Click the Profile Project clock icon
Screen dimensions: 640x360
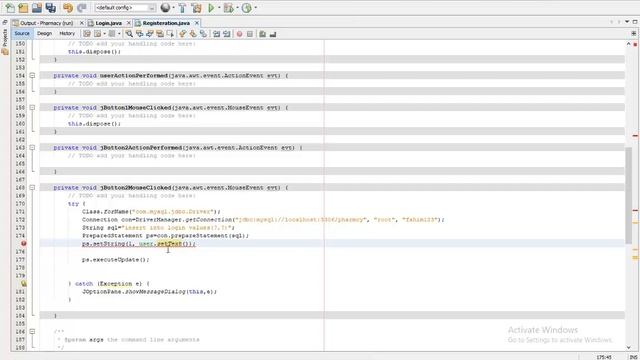tap(247, 7)
